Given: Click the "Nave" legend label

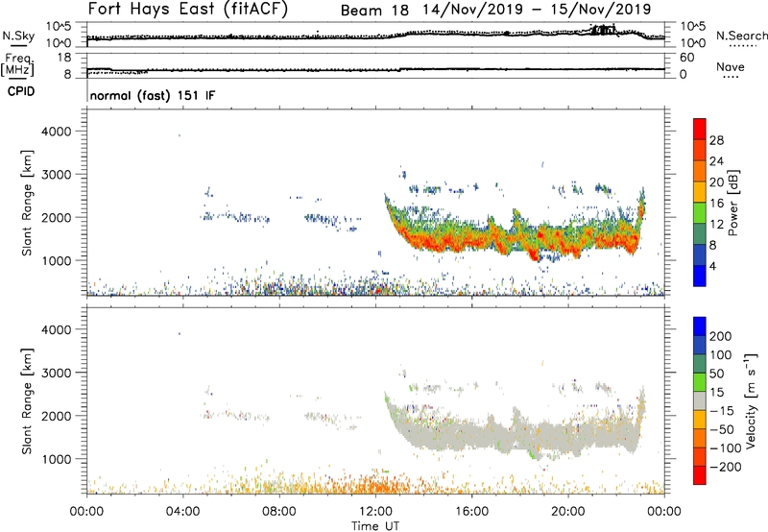Looking at the screenshot, I should pyautogui.click(x=730, y=66).
